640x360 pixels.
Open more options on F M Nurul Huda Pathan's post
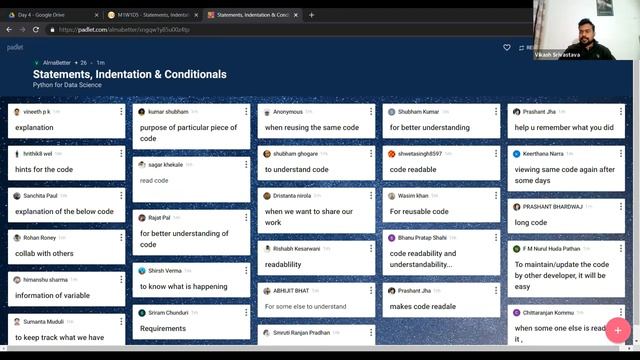pos(621,249)
